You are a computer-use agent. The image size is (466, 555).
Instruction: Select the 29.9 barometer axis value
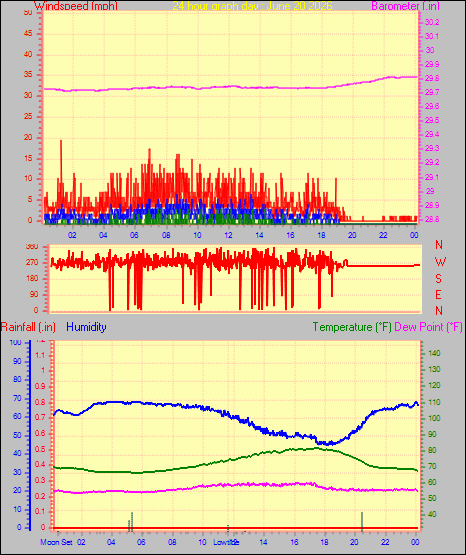tap(432, 64)
